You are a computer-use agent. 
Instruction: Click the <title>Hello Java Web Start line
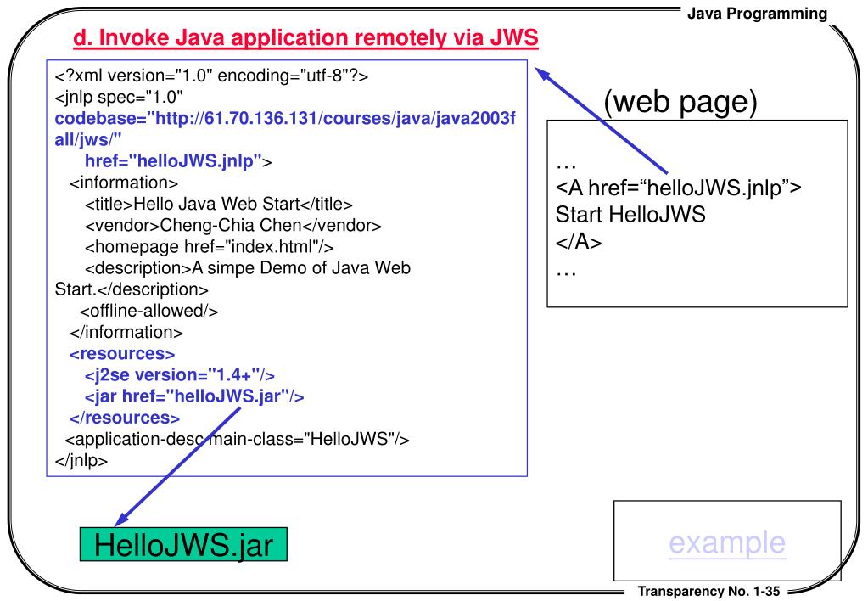219,205
